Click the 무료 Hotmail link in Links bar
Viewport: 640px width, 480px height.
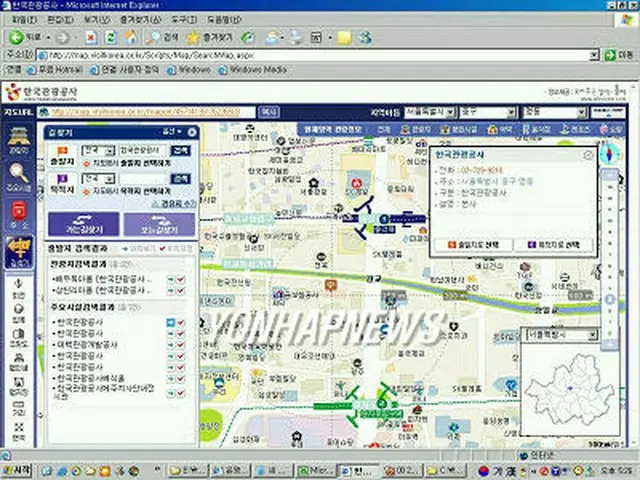pyautogui.click(x=55, y=70)
